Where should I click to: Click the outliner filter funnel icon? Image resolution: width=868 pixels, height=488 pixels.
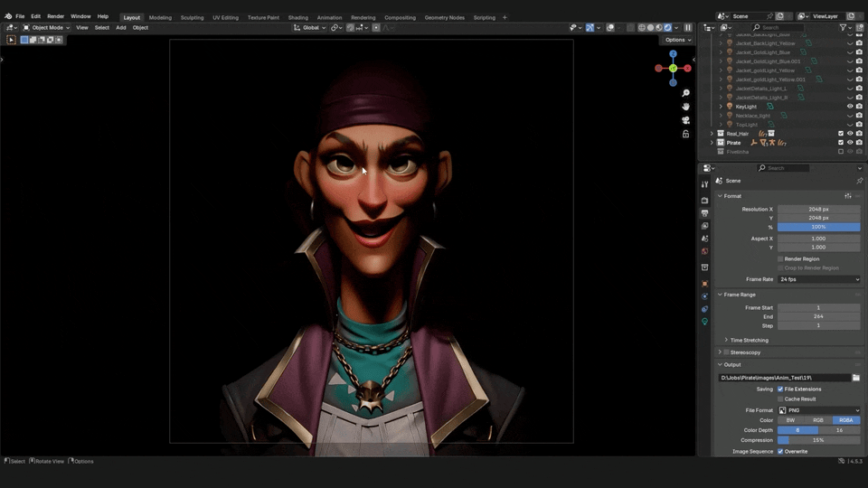pos(843,27)
